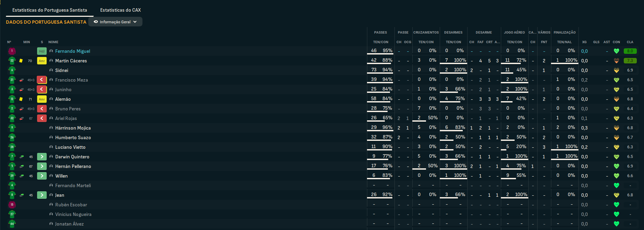Click the substituted-on badge for Darwin Quintero
Image resolution: width=644 pixels, height=230 pixels.
[x=42, y=157]
